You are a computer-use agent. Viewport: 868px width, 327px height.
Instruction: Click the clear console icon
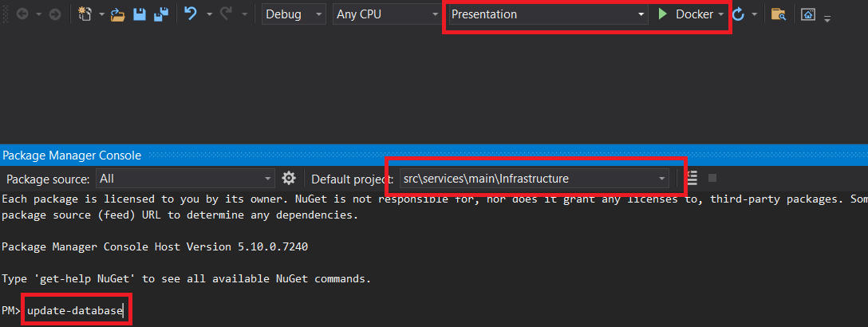click(692, 179)
